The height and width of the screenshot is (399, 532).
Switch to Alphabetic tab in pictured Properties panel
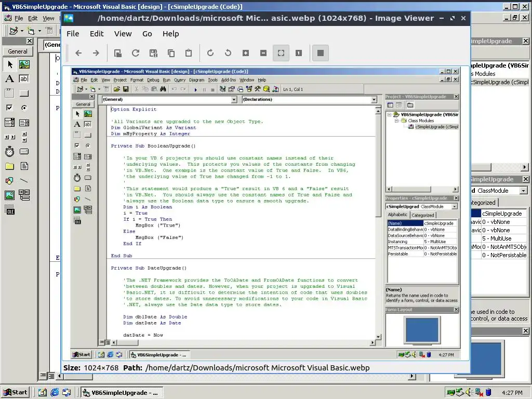click(397, 215)
